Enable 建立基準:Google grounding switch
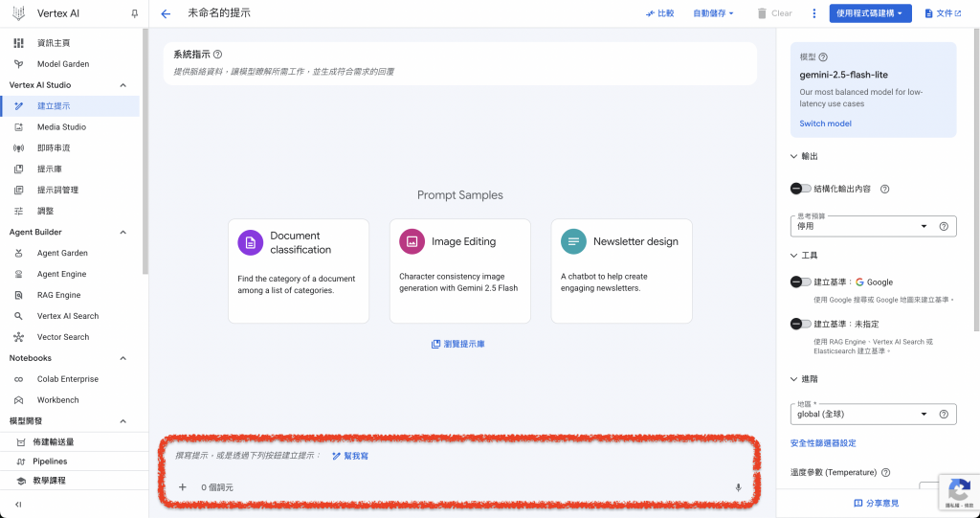 coord(801,282)
